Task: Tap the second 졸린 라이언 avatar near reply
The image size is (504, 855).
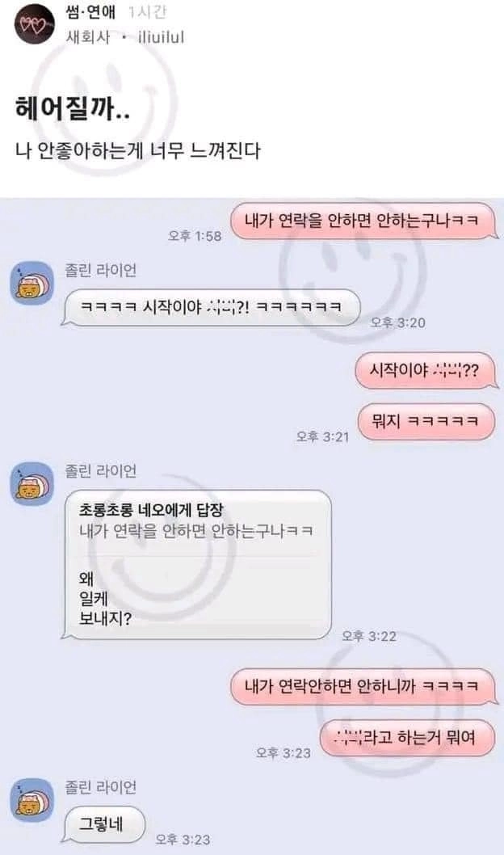Action: pyautogui.click(x=32, y=483)
